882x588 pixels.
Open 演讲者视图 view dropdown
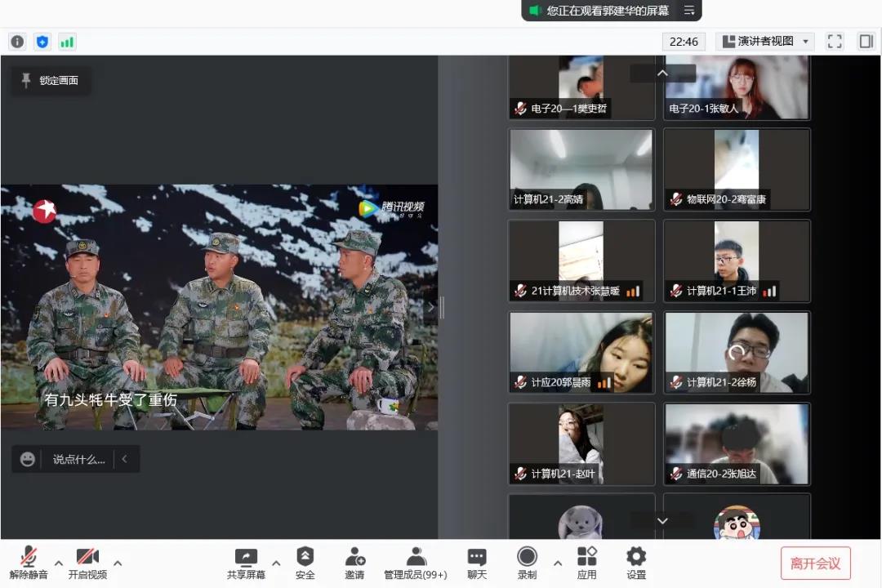pos(764,42)
